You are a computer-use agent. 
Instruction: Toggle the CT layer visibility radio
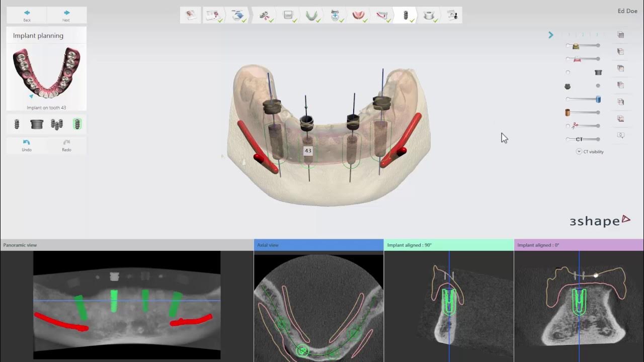point(567,139)
